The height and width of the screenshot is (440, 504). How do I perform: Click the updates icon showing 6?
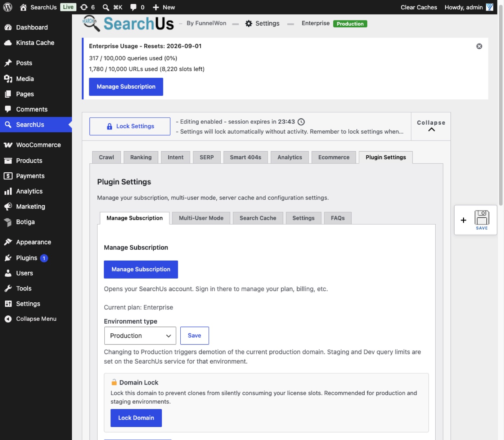pos(84,7)
